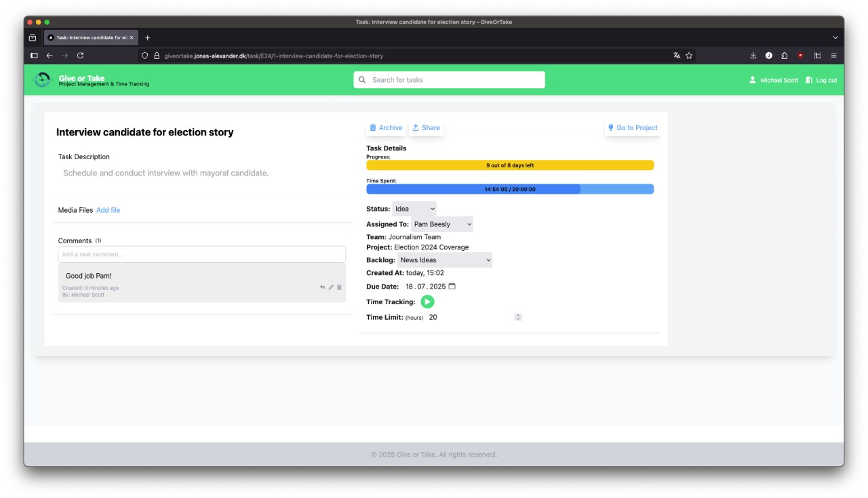Start time tracking with the play button
The image size is (868, 498).
[427, 302]
